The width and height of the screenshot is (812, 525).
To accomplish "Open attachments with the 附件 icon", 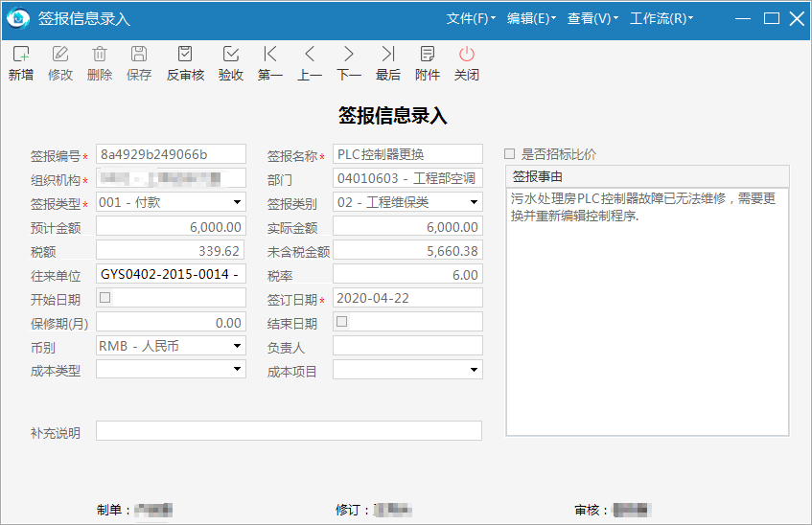I will (x=428, y=54).
